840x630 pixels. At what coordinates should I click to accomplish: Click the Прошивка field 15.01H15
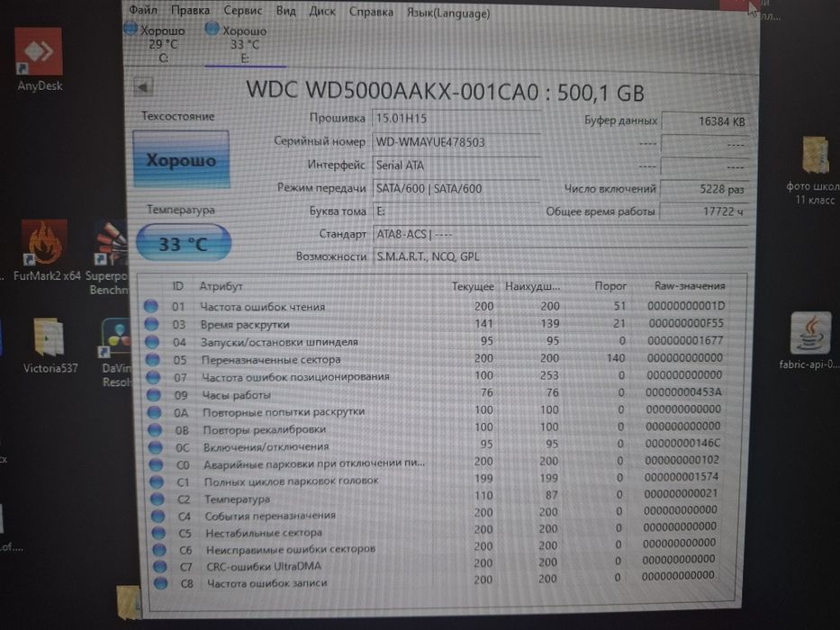[x=456, y=119]
